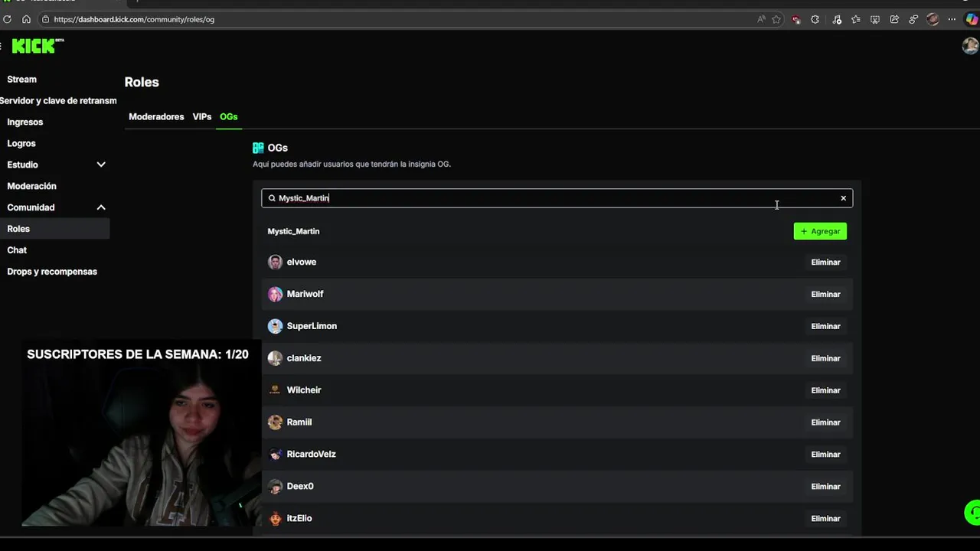Click the browser Share icon
The width and height of the screenshot is (980, 551).
894,19
